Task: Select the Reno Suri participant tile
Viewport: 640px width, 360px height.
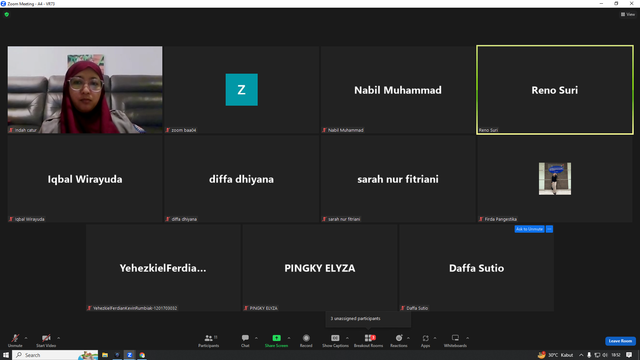Action: (555, 90)
